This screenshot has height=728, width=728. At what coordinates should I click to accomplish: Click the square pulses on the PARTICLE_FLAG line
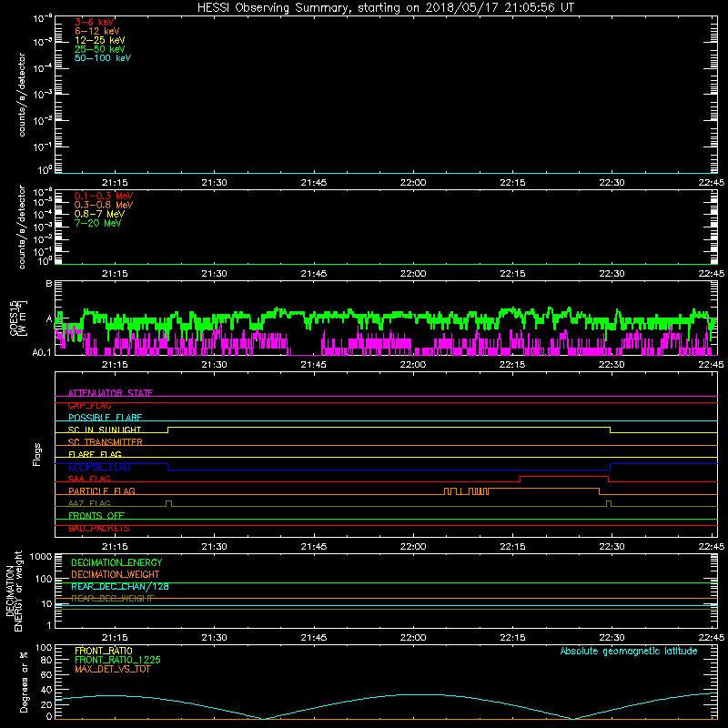[466, 491]
